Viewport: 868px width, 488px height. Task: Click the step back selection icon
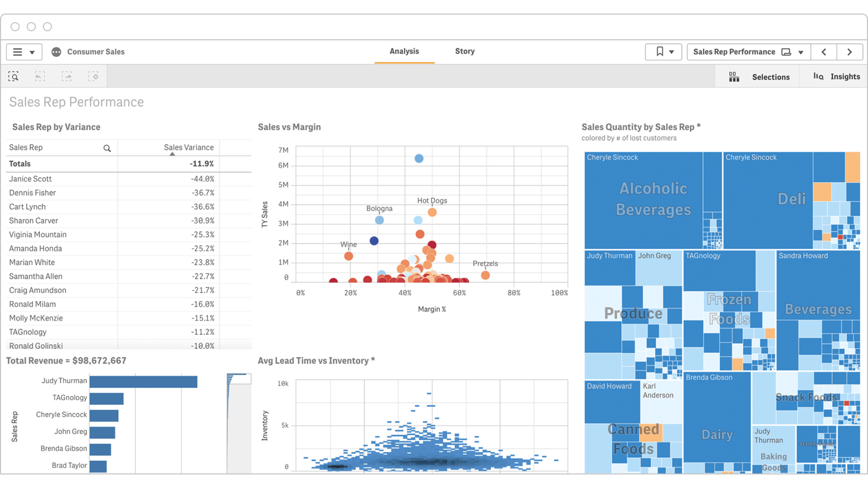click(40, 76)
